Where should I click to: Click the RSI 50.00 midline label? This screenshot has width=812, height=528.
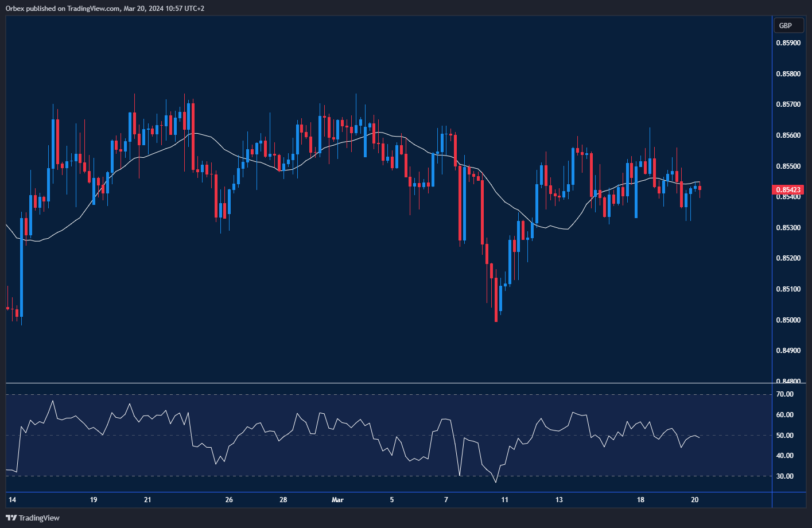click(x=784, y=436)
